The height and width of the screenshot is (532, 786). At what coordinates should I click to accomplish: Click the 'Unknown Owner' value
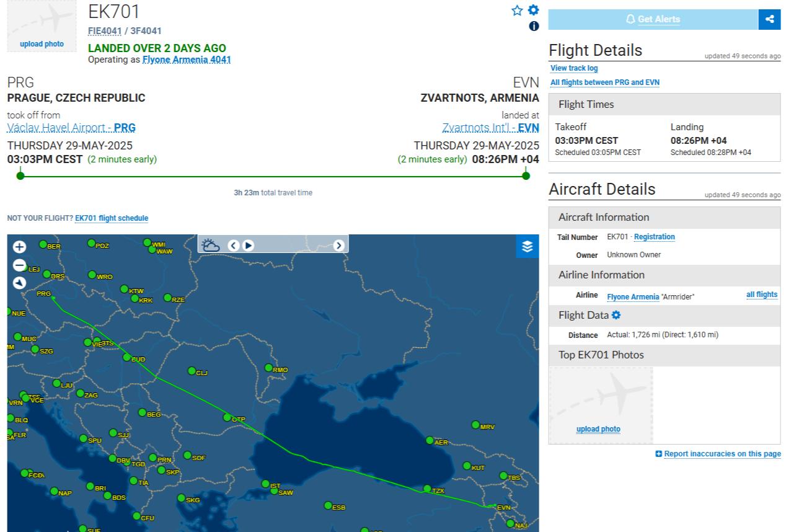click(x=634, y=255)
